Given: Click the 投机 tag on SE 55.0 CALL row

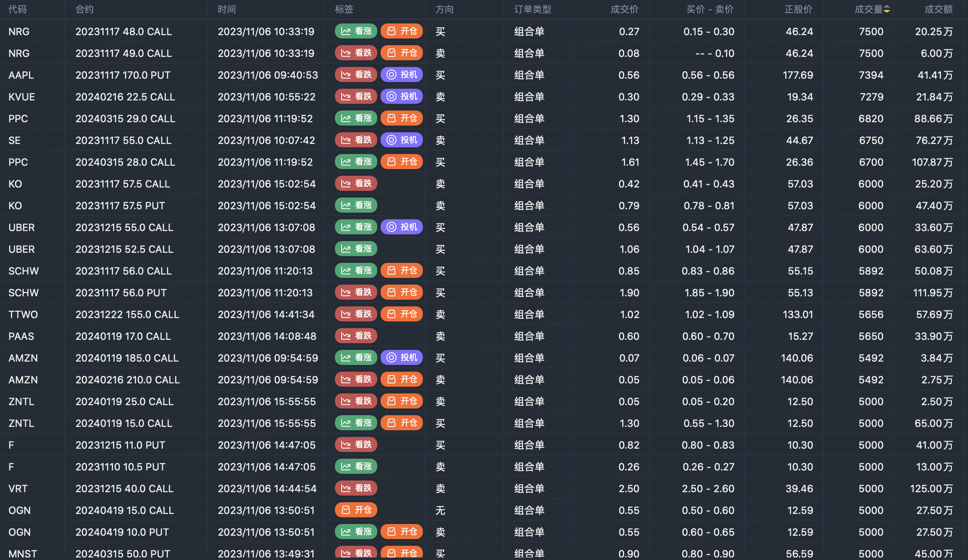Looking at the screenshot, I should (402, 140).
